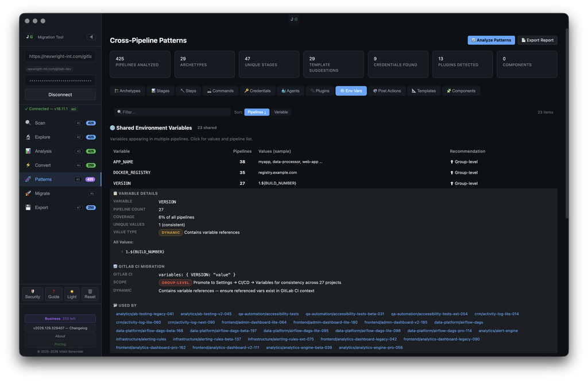The width and height of the screenshot is (588, 382).
Task: Switch to the Components tab
Action: pos(461,91)
